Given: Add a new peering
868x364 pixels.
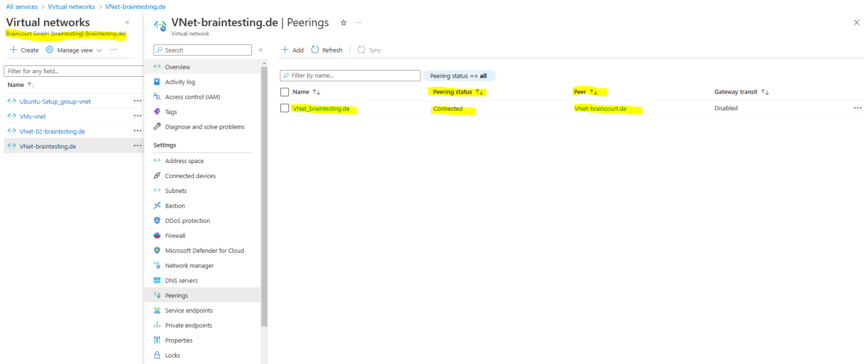Looking at the screenshot, I should point(292,50).
